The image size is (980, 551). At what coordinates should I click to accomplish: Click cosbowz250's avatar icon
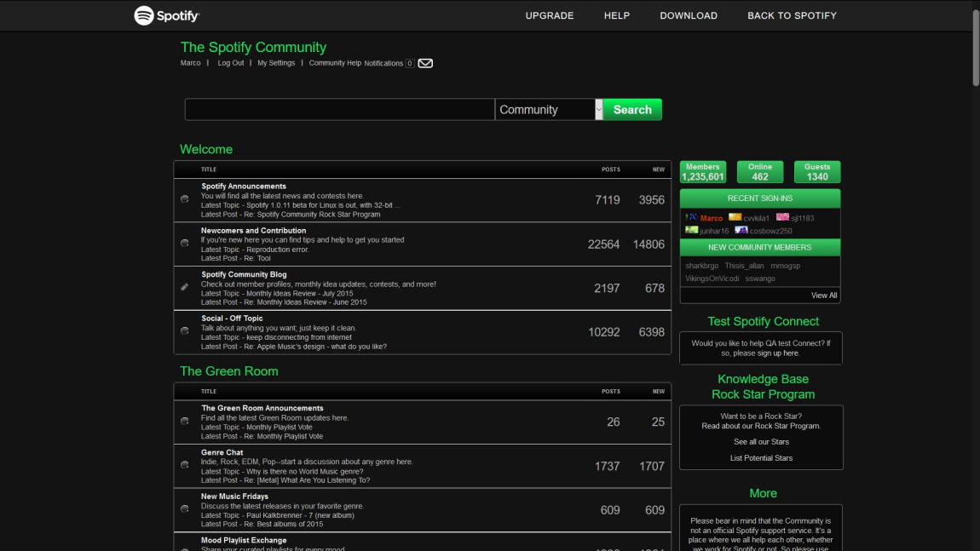click(741, 230)
